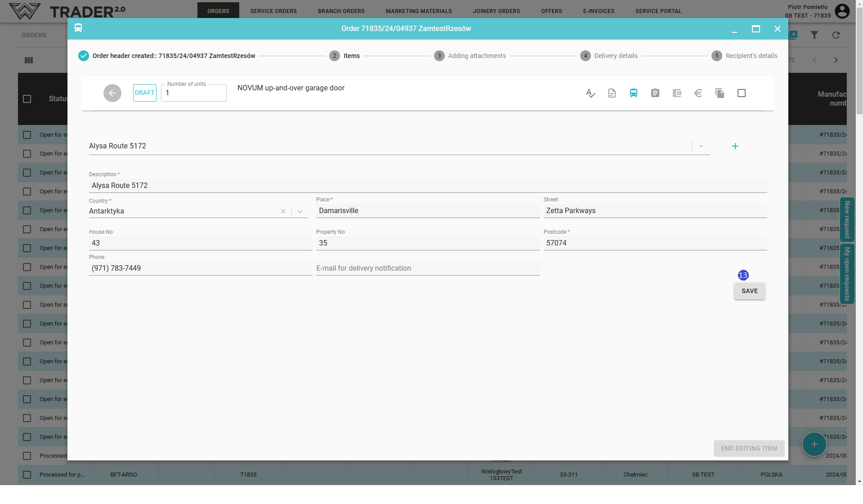Select the blue bus delivery icon

pos(634,93)
